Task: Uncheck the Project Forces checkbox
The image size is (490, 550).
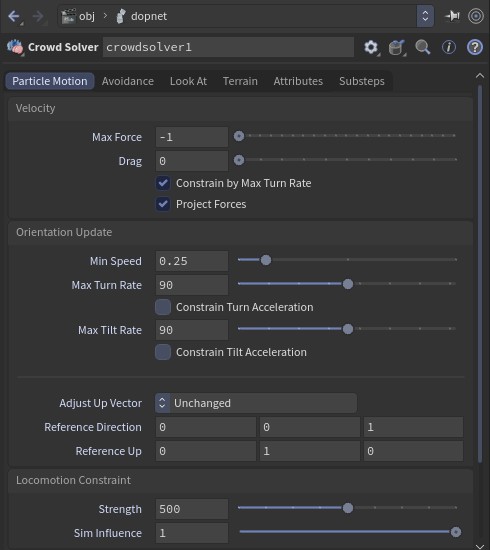Action: (163, 204)
